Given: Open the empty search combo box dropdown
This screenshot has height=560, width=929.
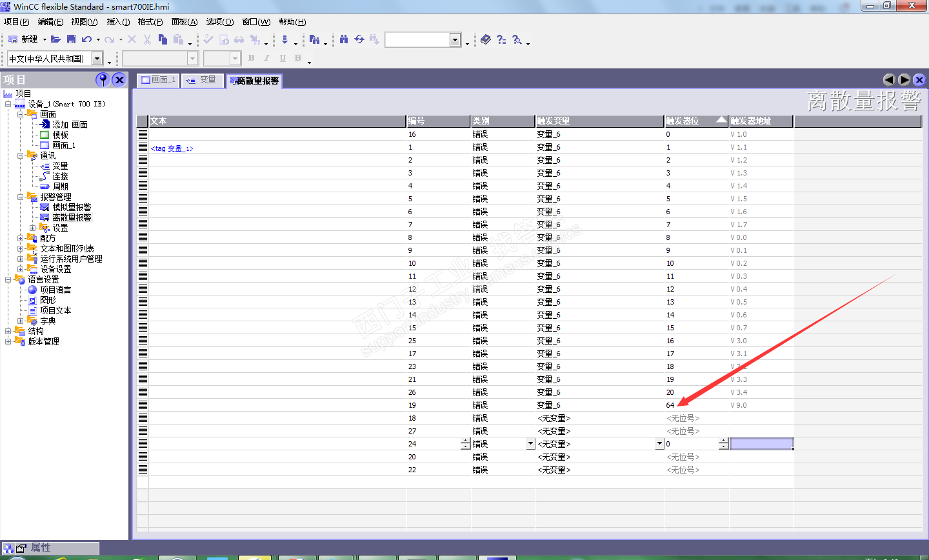Looking at the screenshot, I should [x=455, y=40].
